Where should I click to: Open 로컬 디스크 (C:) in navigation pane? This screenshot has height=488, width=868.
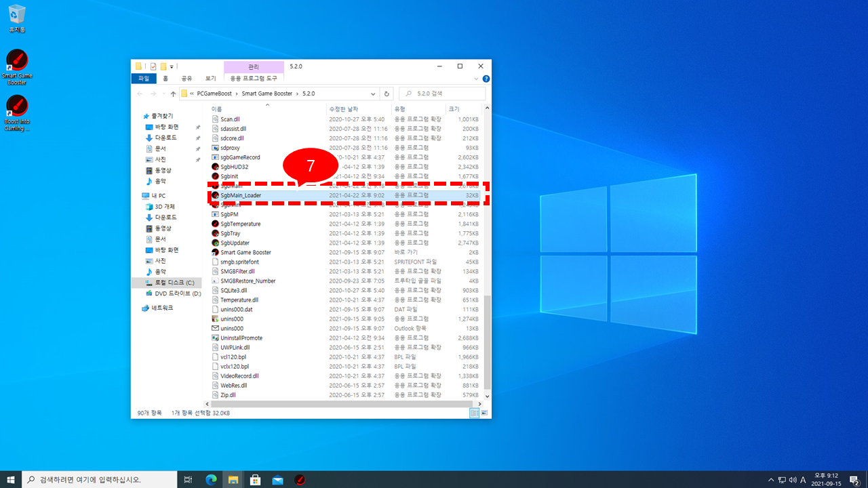[166, 282]
